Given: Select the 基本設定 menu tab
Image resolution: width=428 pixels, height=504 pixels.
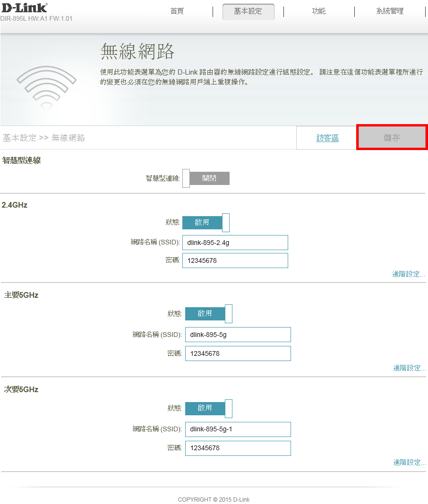Looking at the screenshot, I should coord(248,11).
